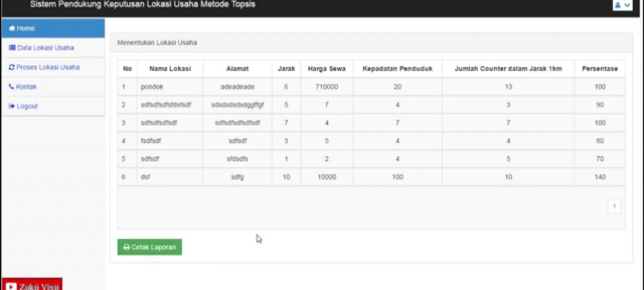Open the Data Lokasi Usaha menu
The width and height of the screenshot is (644, 290).
[x=46, y=48]
